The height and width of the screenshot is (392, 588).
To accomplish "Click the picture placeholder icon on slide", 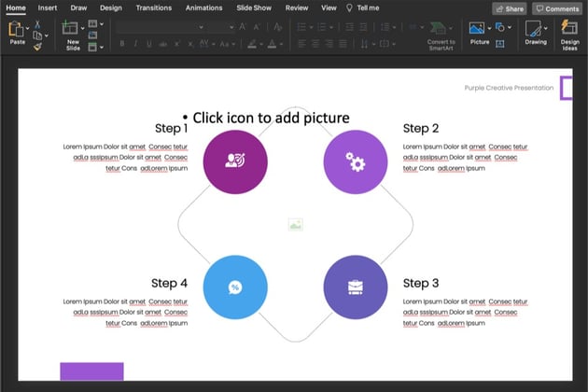I will [295, 225].
